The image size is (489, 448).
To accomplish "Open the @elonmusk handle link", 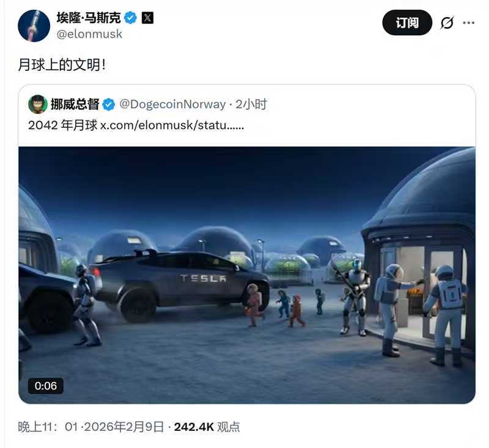I will [x=89, y=34].
